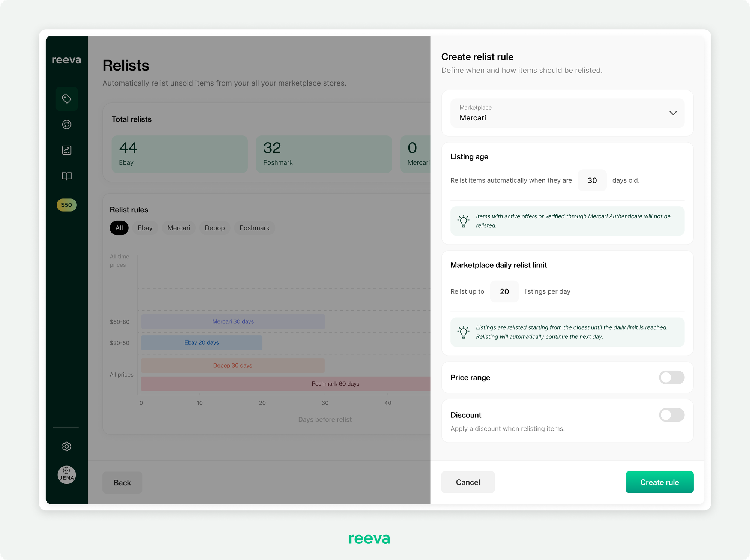Click the 'Total relists' heading
Viewport: 750px width, 560px height.
132,119
